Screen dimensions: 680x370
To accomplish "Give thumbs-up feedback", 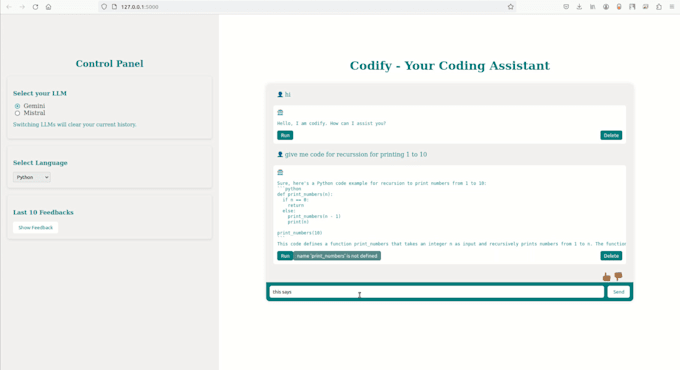I will 606,277.
